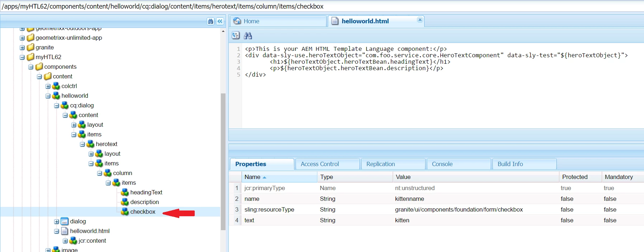Viewport: 644px width, 252px height.
Task: Sort by the Name column header
Action: point(279,177)
